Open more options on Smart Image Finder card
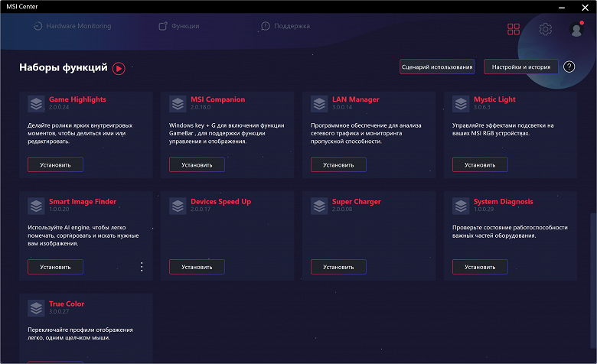Screen dimensions: 597x364 [142, 267]
